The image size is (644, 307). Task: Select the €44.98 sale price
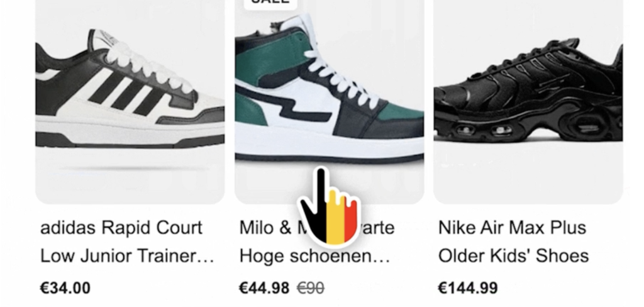(x=265, y=288)
